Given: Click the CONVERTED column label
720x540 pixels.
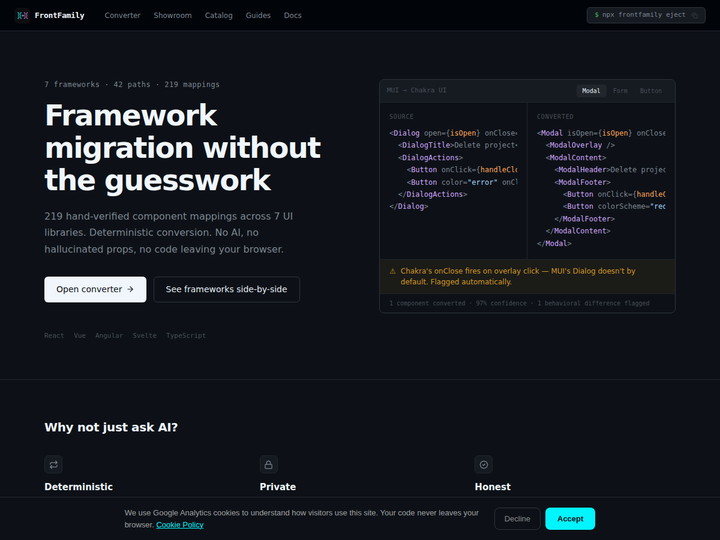Looking at the screenshot, I should [555, 117].
